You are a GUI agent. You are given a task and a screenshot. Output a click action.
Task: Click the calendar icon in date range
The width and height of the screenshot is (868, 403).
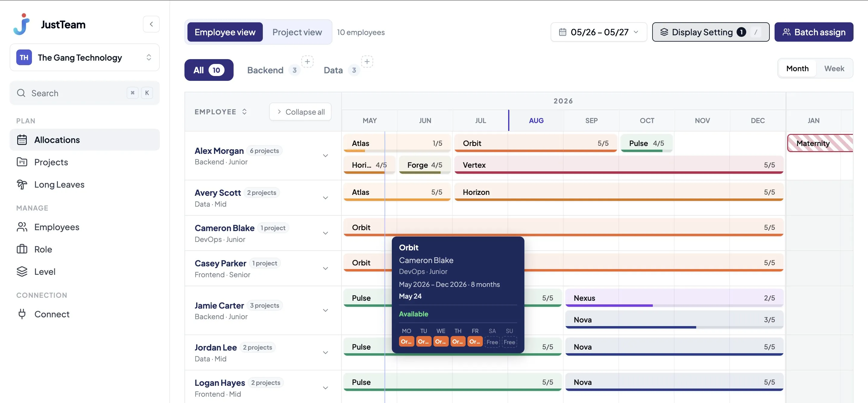[x=562, y=32]
